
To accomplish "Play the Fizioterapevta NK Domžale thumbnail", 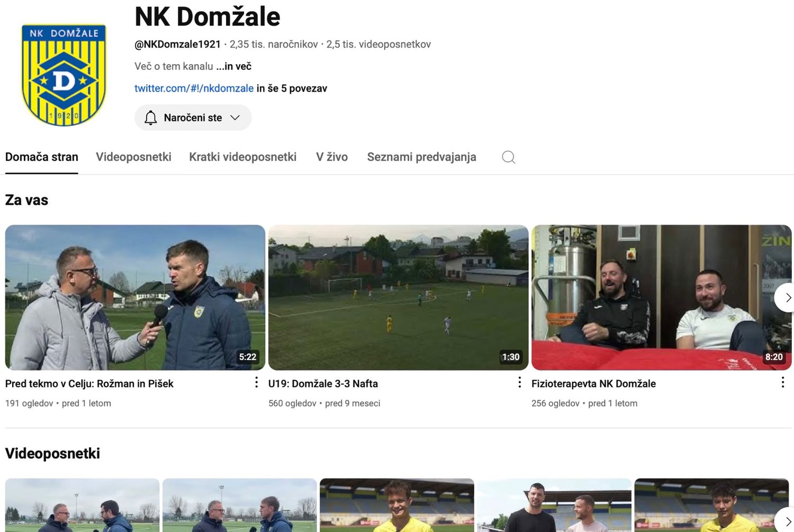I will coord(661,297).
